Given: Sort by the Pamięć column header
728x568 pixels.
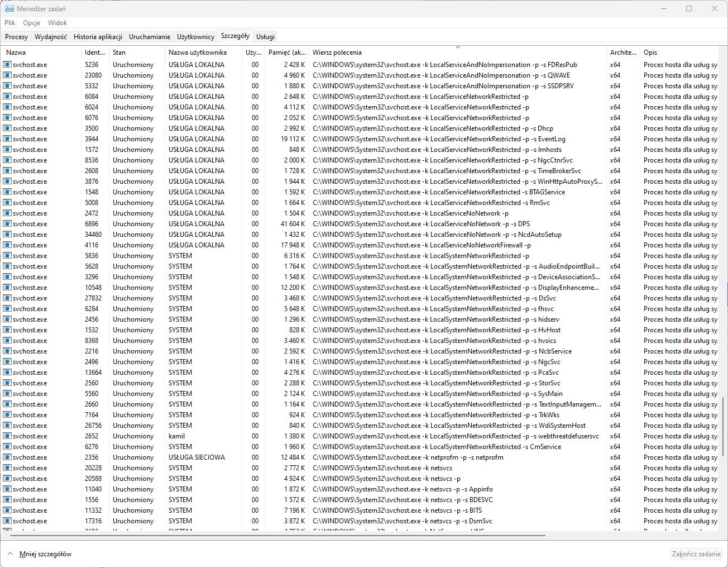Looking at the screenshot, I should (x=287, y=52).
